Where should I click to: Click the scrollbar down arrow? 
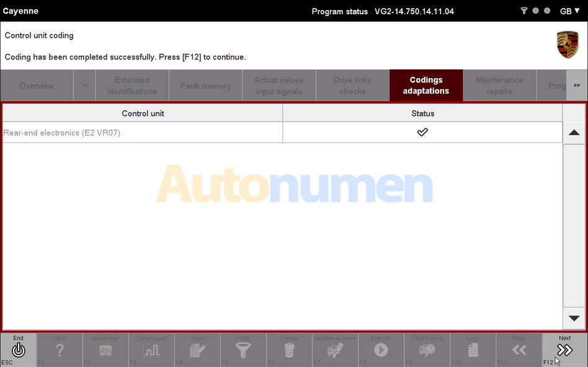pos(574,319)
